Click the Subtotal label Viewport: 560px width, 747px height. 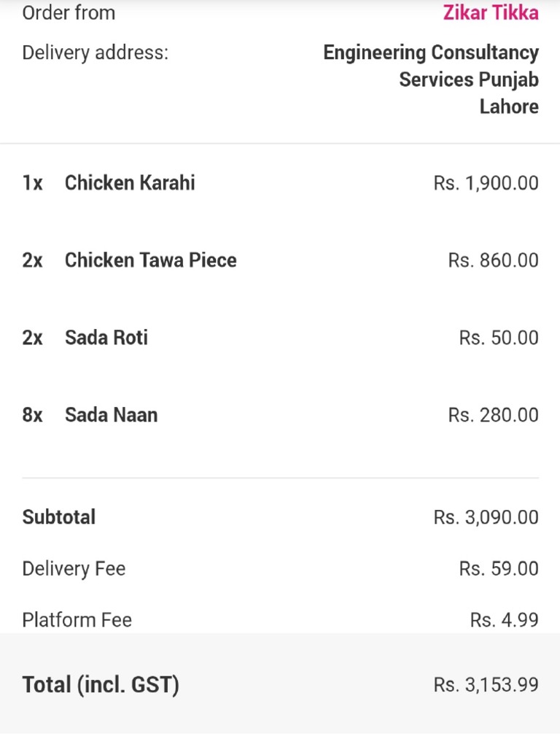click(59, 517)
